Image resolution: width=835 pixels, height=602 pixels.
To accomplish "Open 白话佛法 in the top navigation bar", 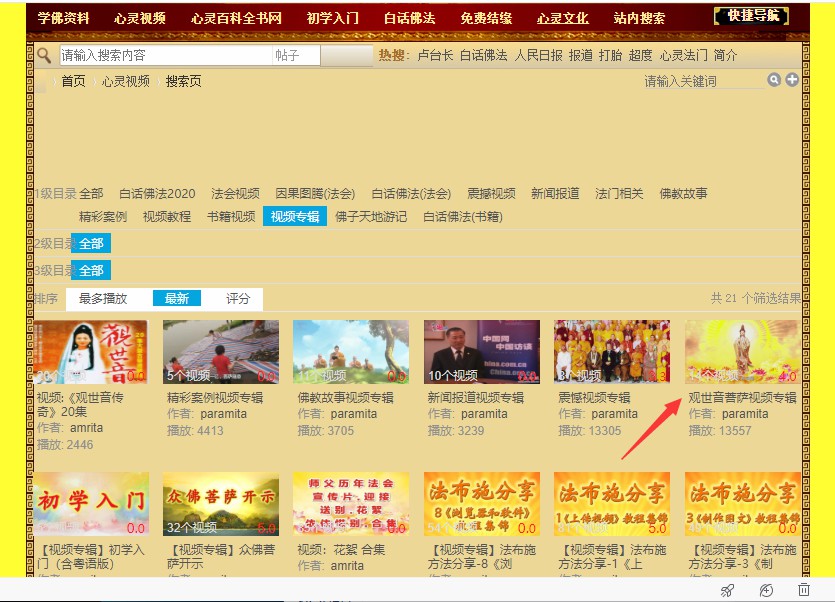I will coord(410,18).
